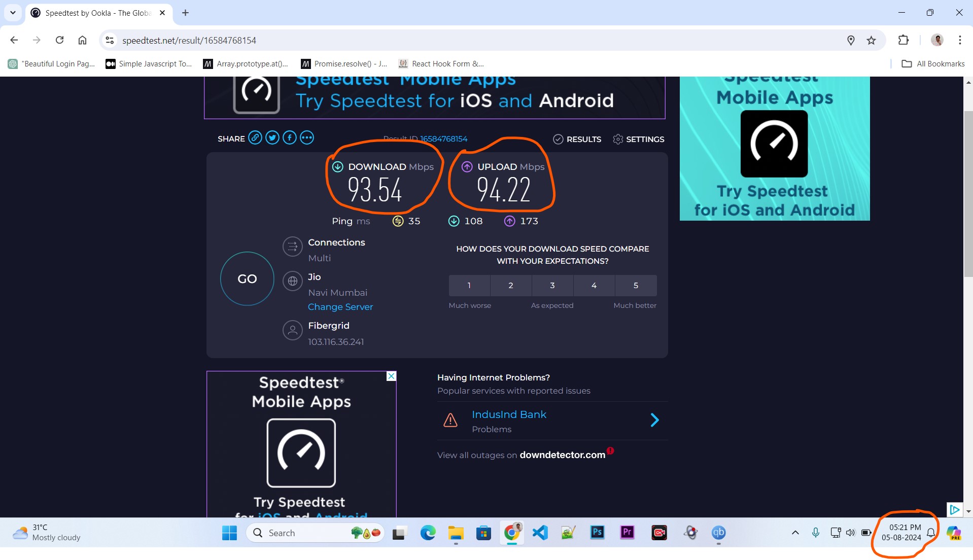
Task: Open Photoshop from taskbar
Action: point(598,532)
